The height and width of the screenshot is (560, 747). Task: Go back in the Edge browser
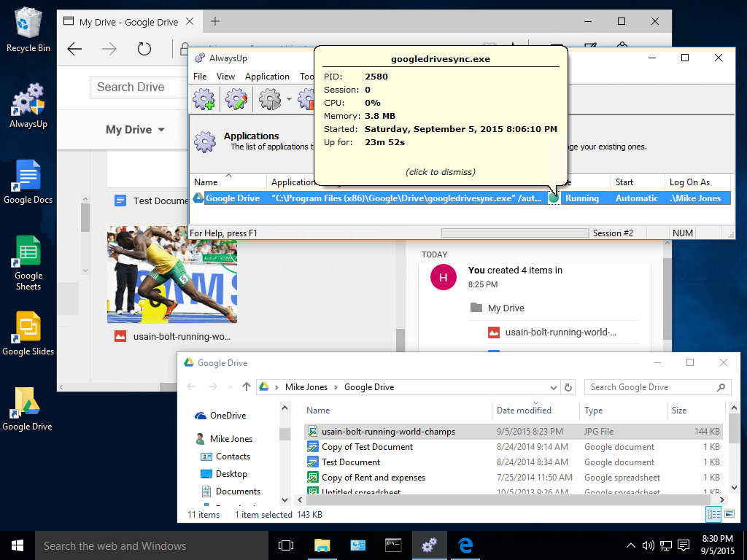point(75,49)
